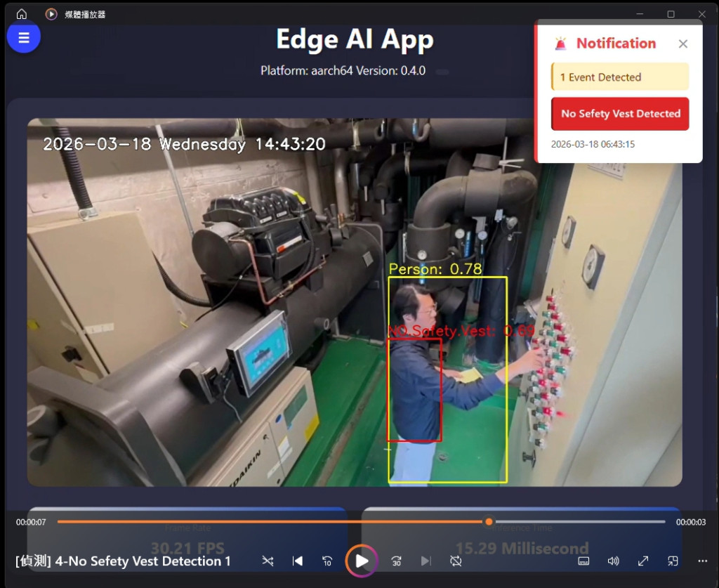Dismiss the Notification popup with its X
The width and height of the screenshot is (719, 588).
[682, 44]
